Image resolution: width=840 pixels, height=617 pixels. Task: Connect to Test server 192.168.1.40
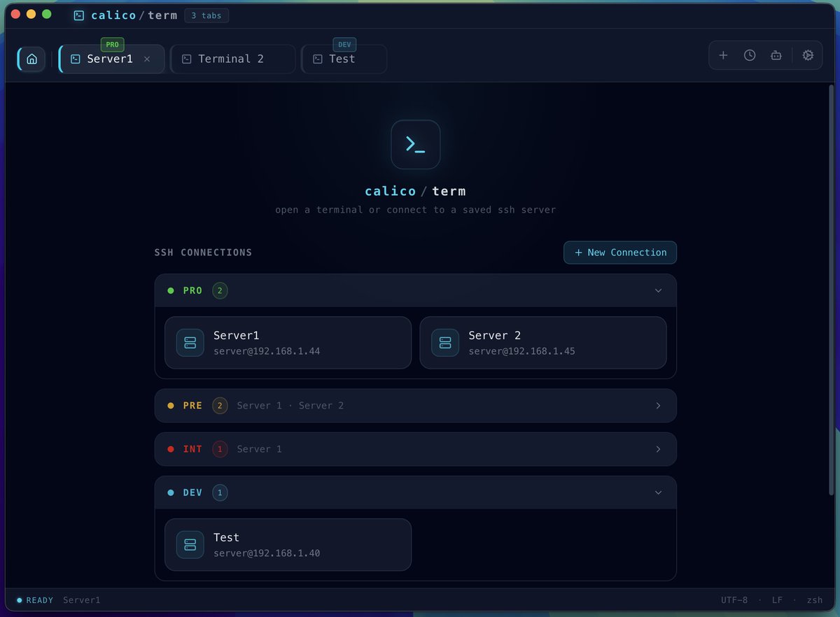288,545
